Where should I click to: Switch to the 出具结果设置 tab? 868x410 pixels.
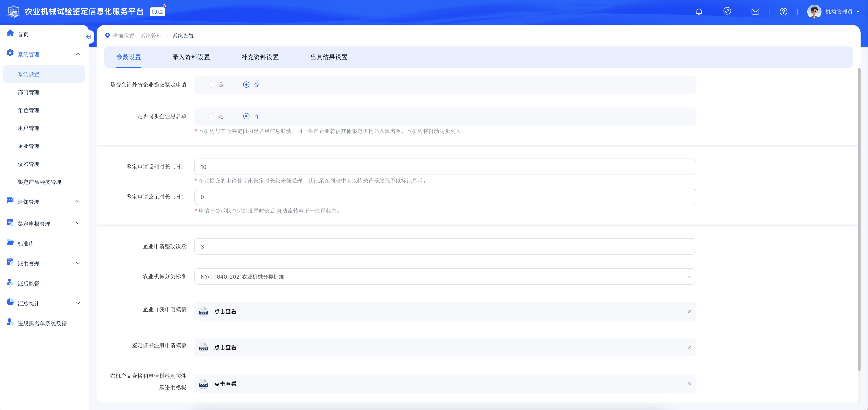(329, 57)
